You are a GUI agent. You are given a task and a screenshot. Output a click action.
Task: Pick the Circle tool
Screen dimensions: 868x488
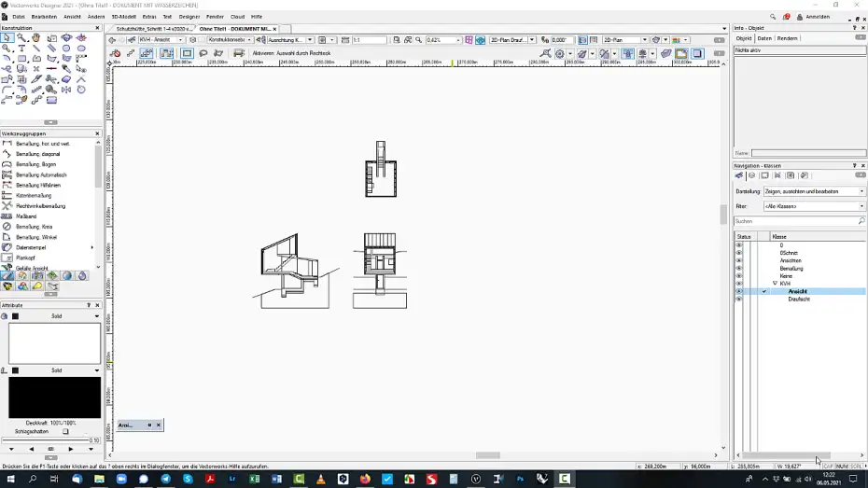click(66, 49)
